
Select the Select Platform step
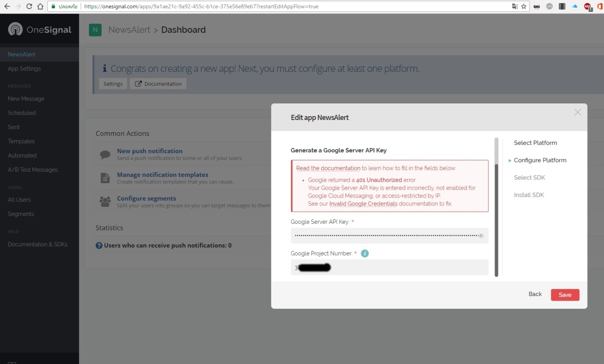[x=536, y=143]
